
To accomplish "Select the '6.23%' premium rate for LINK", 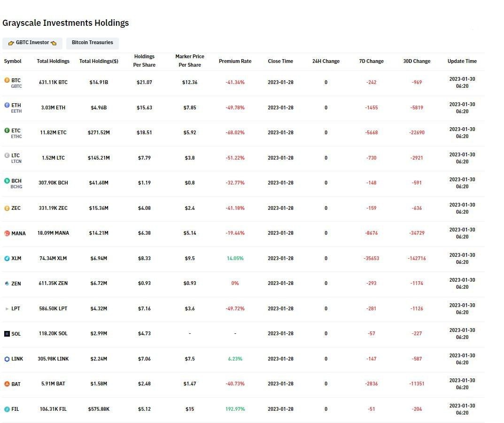I will click(235, 359).
